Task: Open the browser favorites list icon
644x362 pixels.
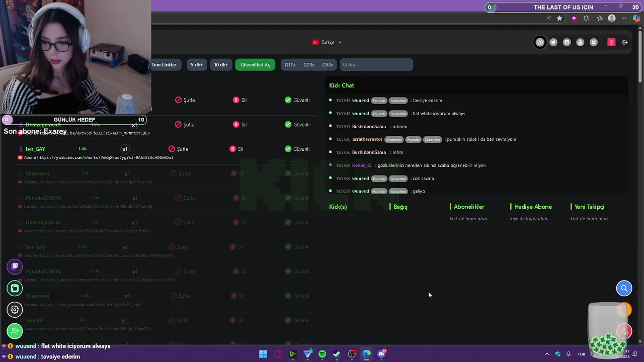Action: pyautogui.click(x=600, y=18)
